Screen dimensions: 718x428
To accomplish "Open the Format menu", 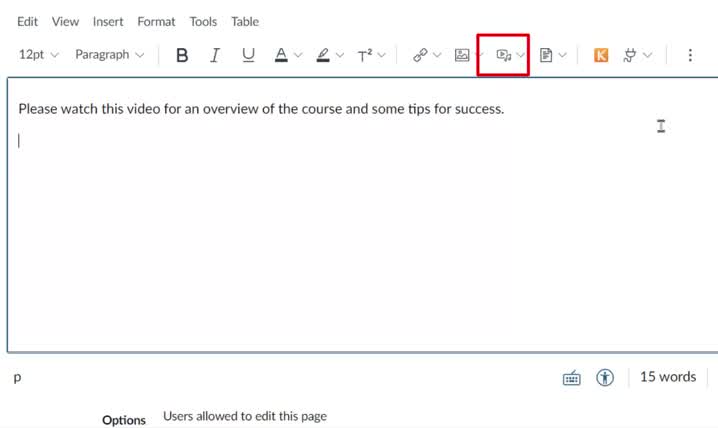I will point(156,22).
